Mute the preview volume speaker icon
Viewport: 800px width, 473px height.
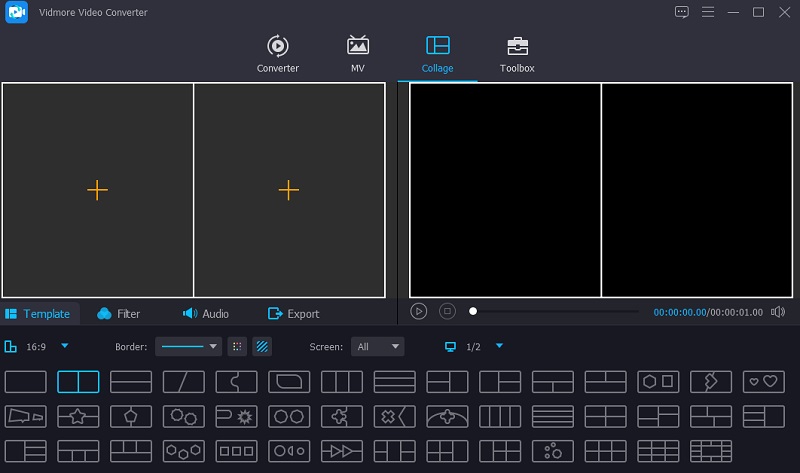click(x=778, y=312)
